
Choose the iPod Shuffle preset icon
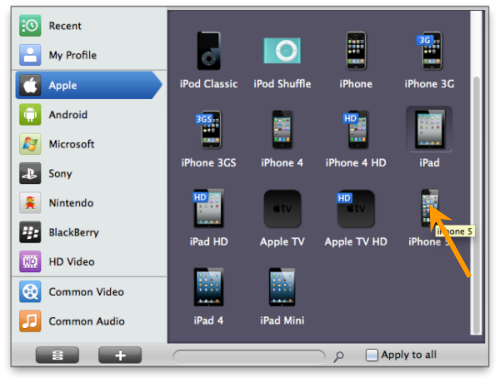pyautogui.click(x=282, y=51)
